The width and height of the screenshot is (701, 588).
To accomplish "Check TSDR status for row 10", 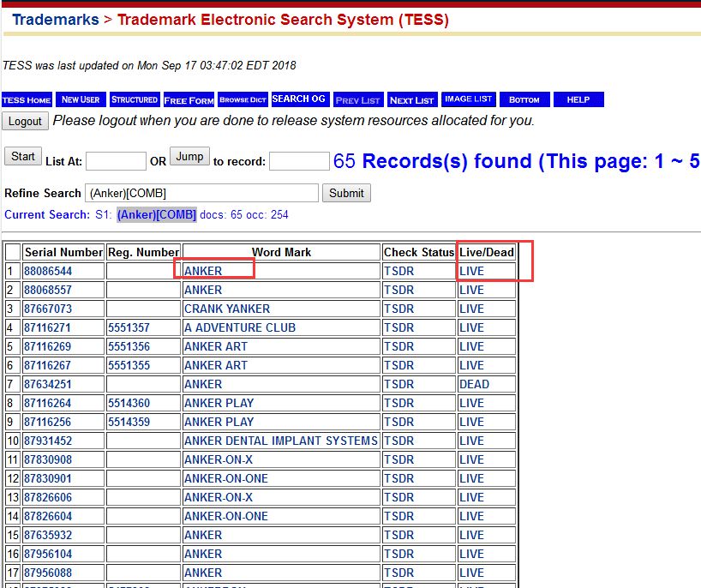I will pyautogui.click(x=399, y=441).
